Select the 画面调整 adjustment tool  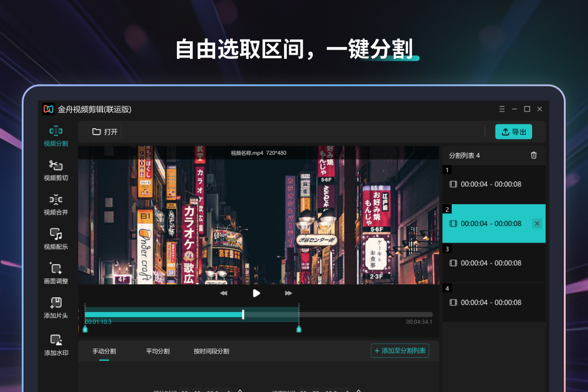click(x=56, y=273)
